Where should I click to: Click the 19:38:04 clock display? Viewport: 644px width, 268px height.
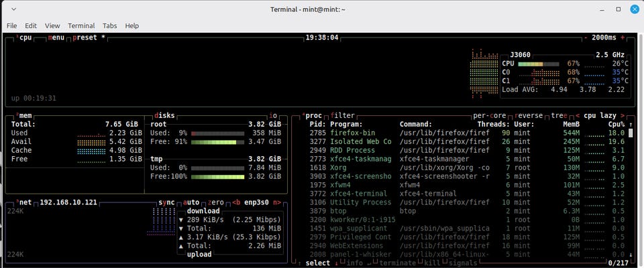(321, 38)
